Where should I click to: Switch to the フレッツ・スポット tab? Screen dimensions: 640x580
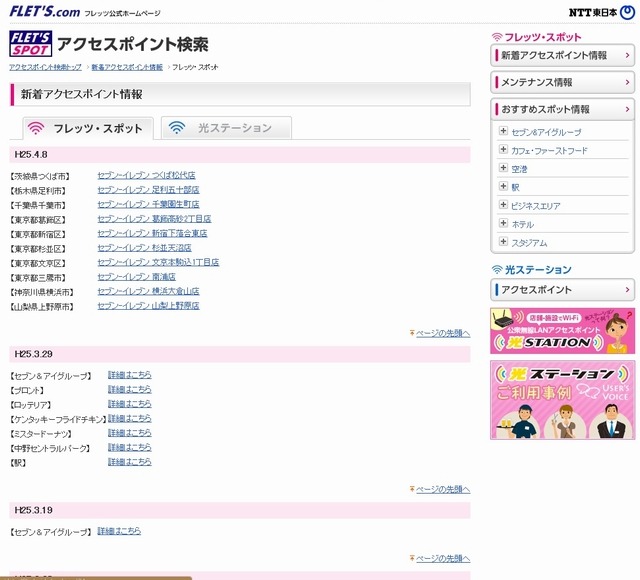coord(88,129)
